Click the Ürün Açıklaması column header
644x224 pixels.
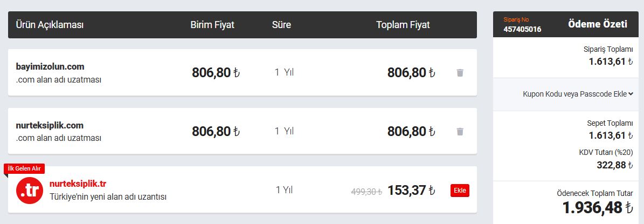50,25
